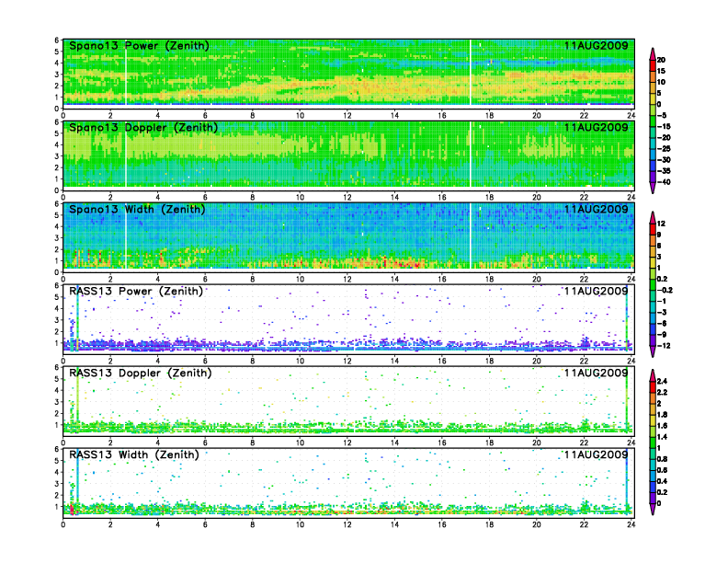Screen dimensions: 728x563
Task: Click the 11AUG2009 date in the RASS13 Width panel
Action: tap(597, 454)
